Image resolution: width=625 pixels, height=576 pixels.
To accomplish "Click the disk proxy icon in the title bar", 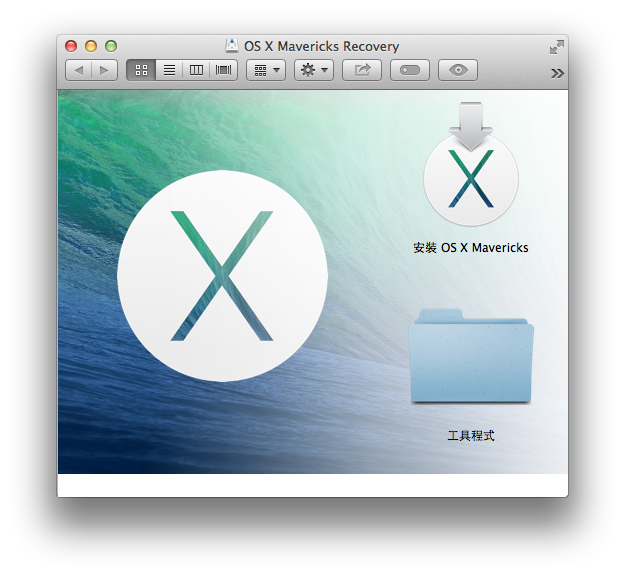I will [232, 46].
